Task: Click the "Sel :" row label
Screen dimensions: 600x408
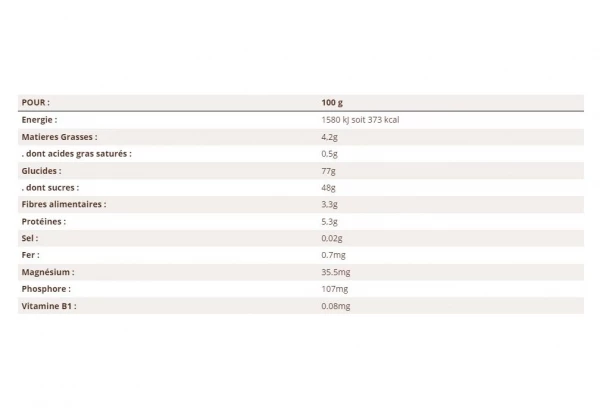Action: point(30,238)
